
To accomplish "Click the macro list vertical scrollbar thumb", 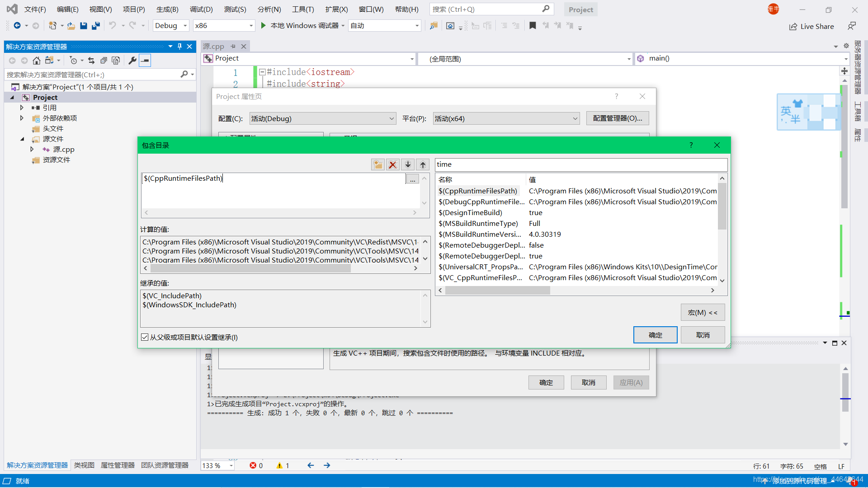I will (x=722, y=206).
